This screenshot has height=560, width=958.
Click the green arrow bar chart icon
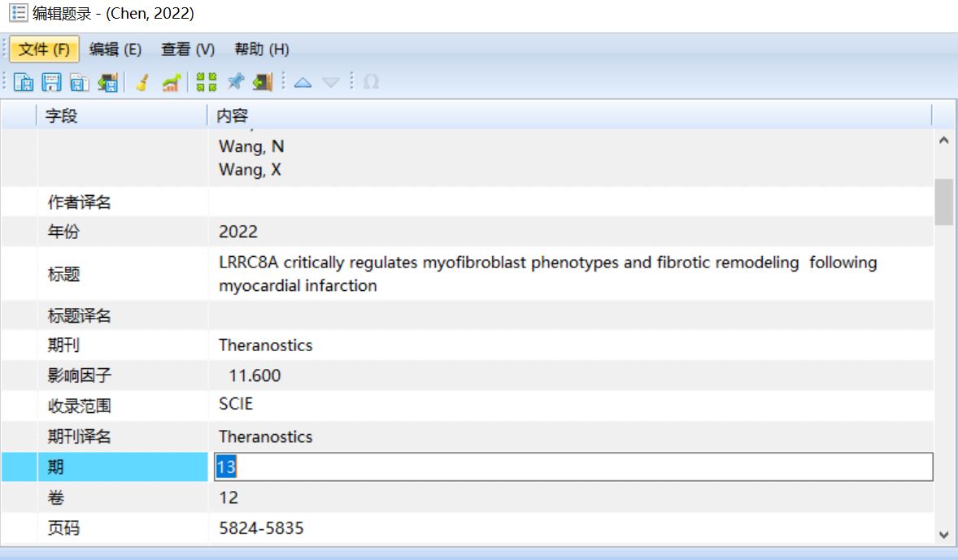pyautogui.click(x=172, y=82)
